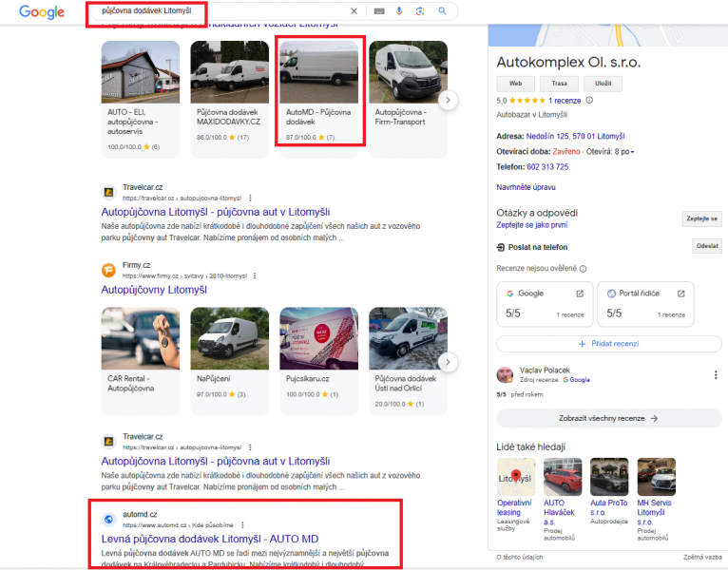This screenshot has height=570, width=728.
Task: Expand opening hours dropdown arrow
Action: click(632, 152)
